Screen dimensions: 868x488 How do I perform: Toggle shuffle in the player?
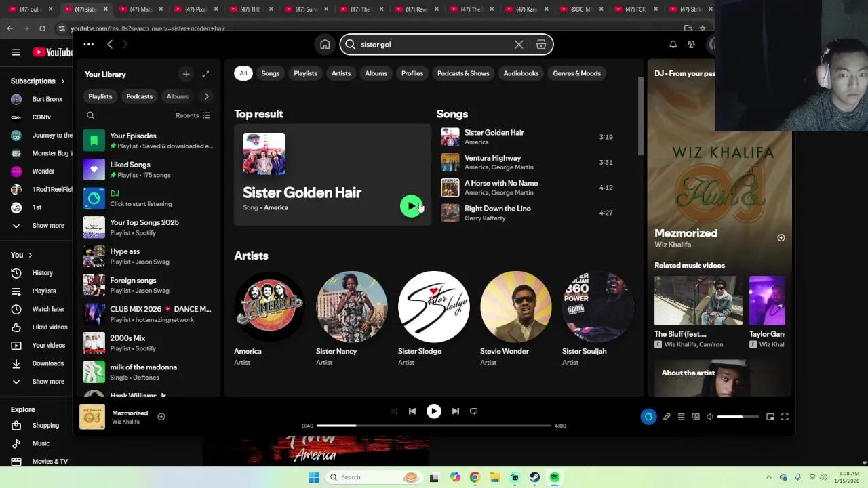click(394, 411)
